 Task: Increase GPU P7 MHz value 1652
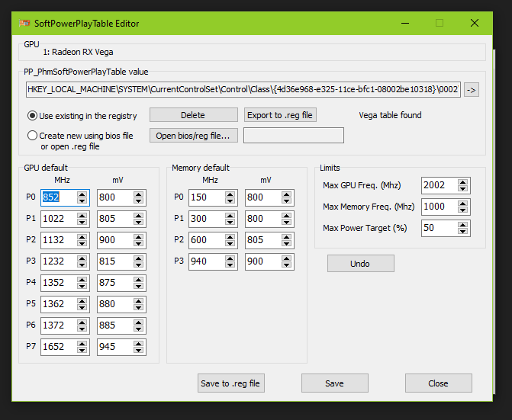tap(82, 344)
